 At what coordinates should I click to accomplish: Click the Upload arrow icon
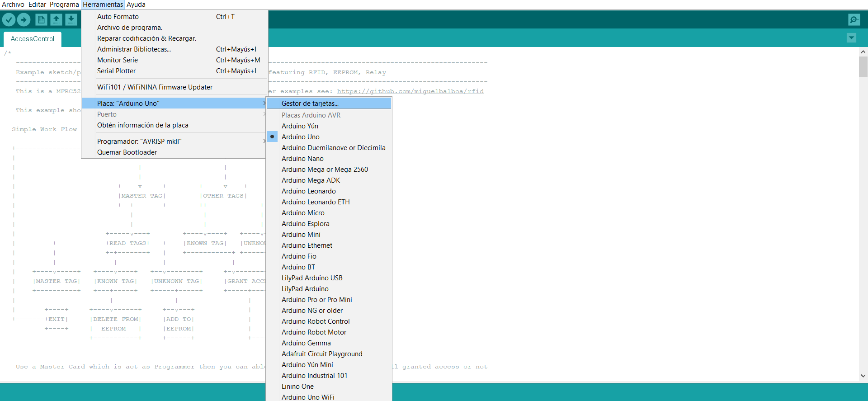click(24, 19)
